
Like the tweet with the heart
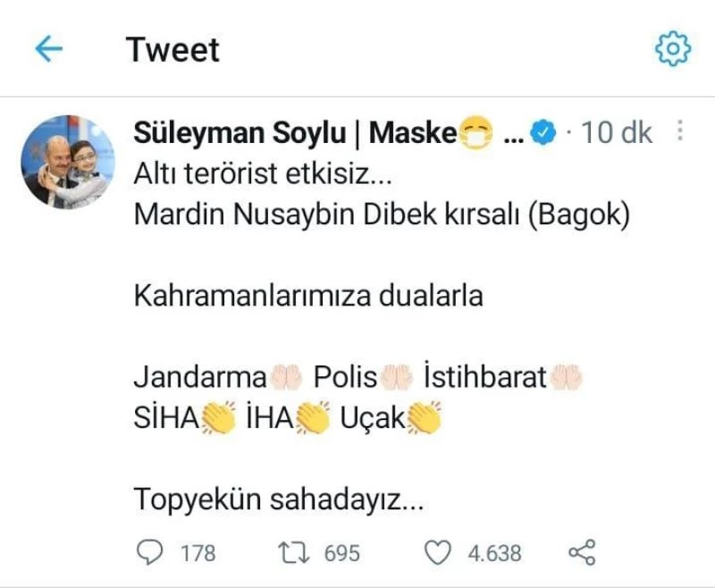click(x=438, y=553)
